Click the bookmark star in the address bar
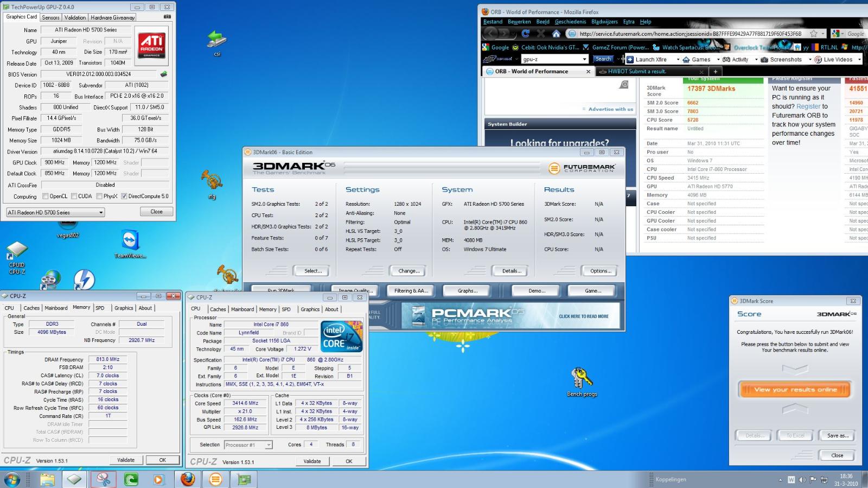This screenshot has height=488, width=868. [813, 34]
